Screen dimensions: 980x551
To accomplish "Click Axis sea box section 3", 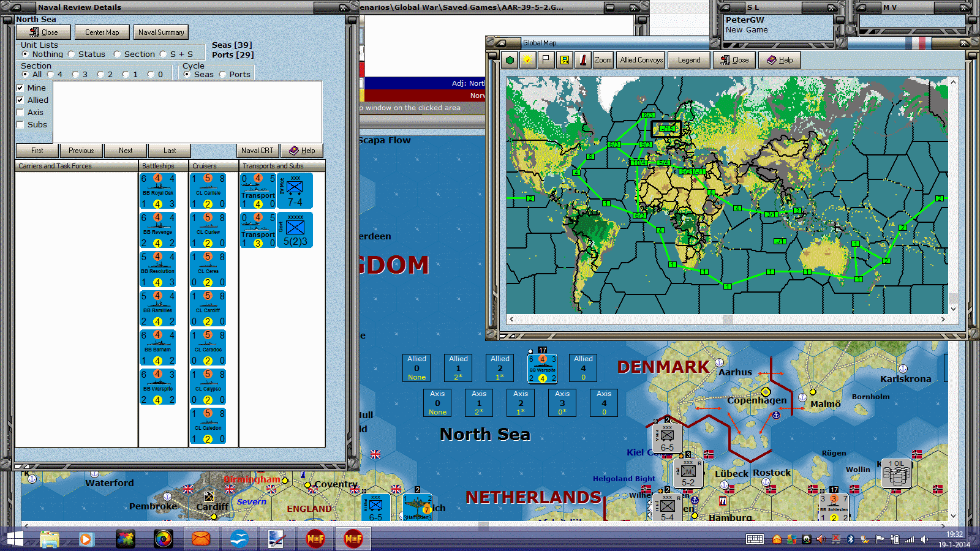I will click(562, 403).
